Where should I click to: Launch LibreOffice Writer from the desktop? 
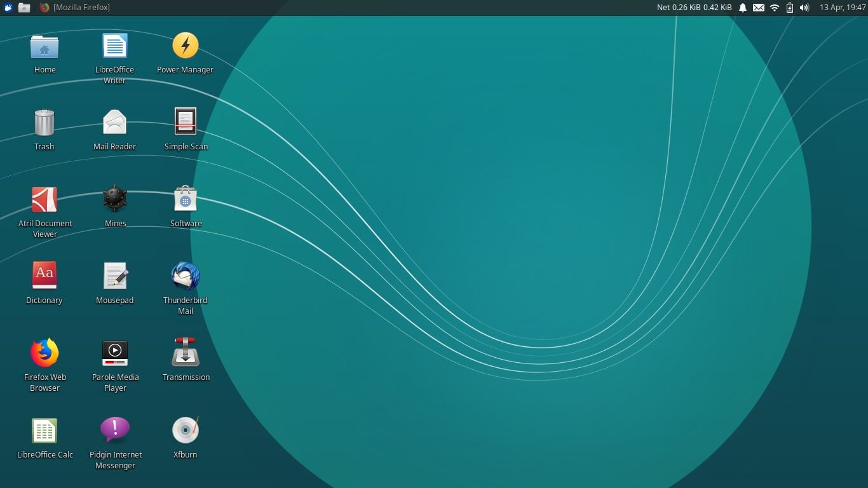pyautogui.click(x=115, y=46)
